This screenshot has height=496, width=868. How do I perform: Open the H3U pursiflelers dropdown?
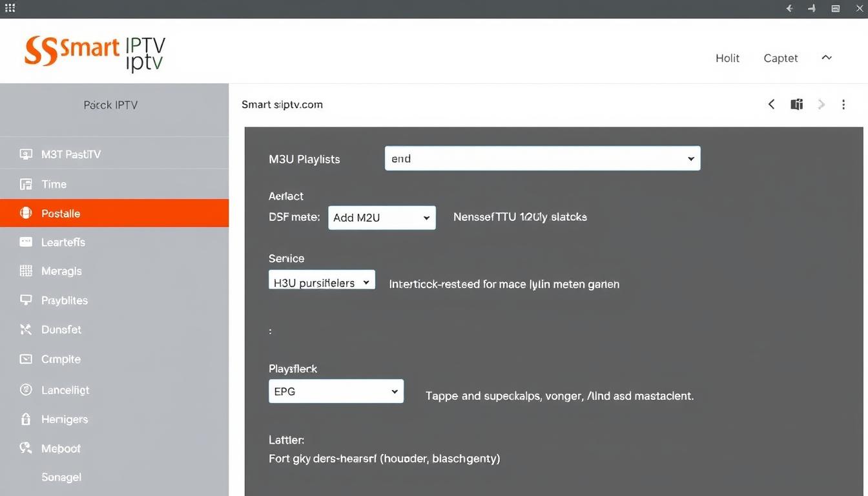[x=322, y=280]
